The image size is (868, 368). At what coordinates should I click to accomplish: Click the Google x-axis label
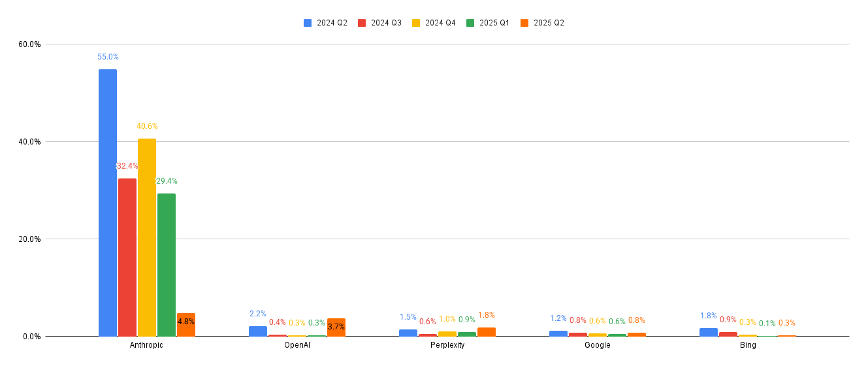598,345
